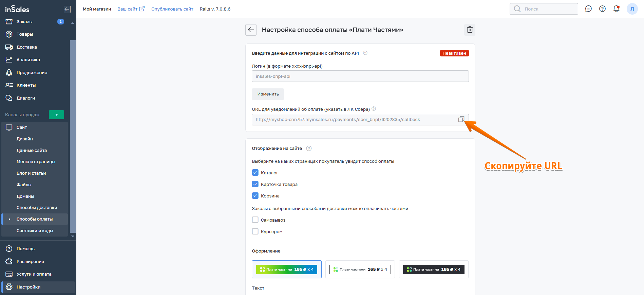
Task: Delete payment method via trash icon
Action: (x=470, y=30)
